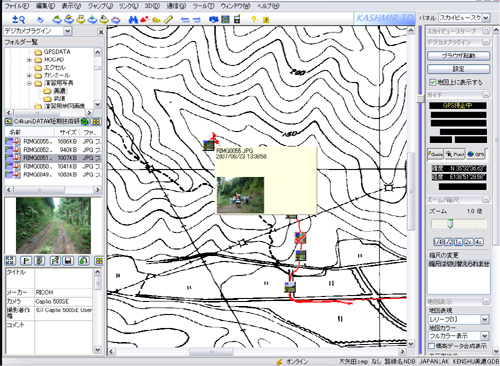Click the yellow ruler measure toolbar icon
500x366 pixels.
[169, 20]
